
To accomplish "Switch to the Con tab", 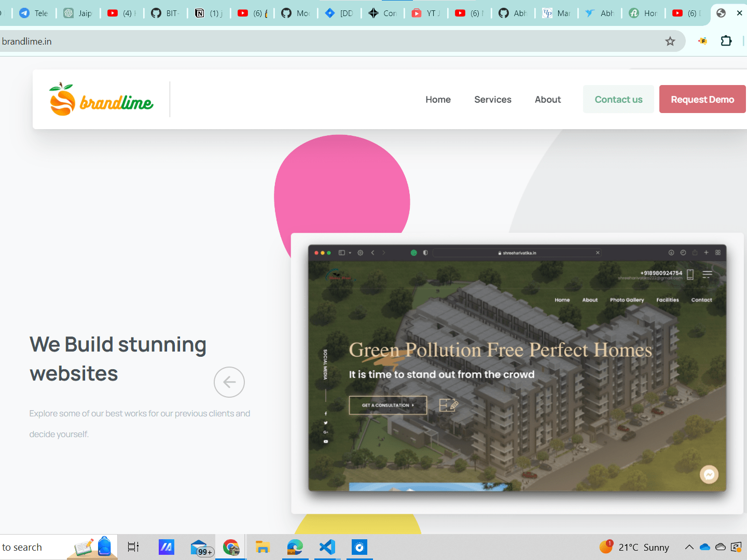I will (383, 13).
